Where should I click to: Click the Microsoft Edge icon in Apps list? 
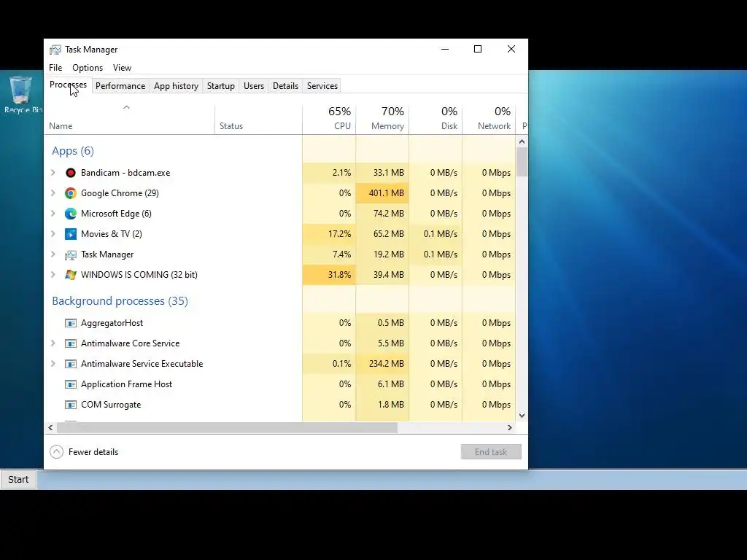tap(71, 214)
